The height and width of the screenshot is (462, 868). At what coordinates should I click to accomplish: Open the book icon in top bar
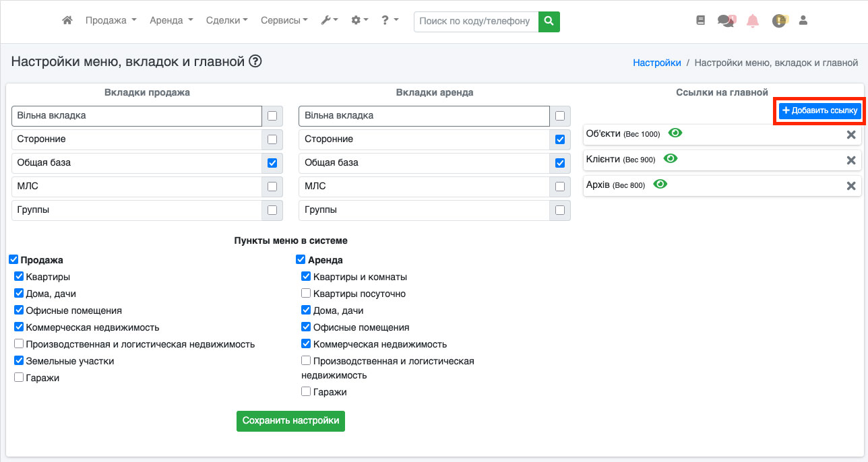(x=700, y=21)
